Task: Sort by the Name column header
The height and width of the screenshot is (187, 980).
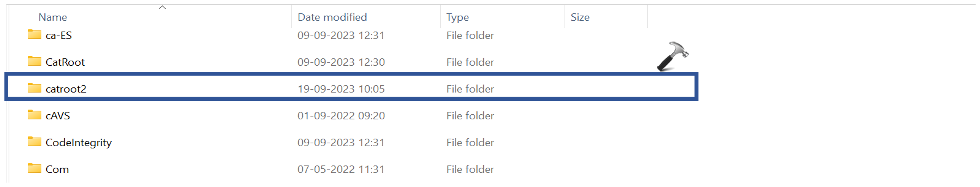Action: click(52, 17)
